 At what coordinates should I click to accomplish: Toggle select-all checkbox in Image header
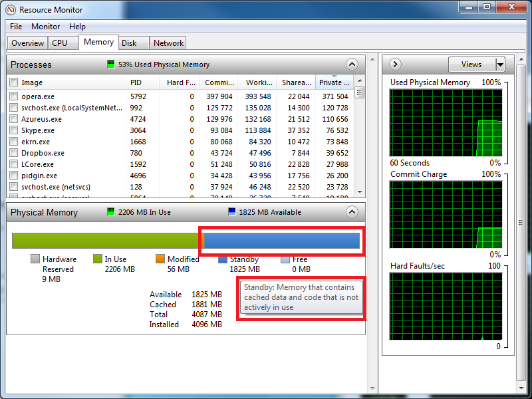(x=13, y=82)
